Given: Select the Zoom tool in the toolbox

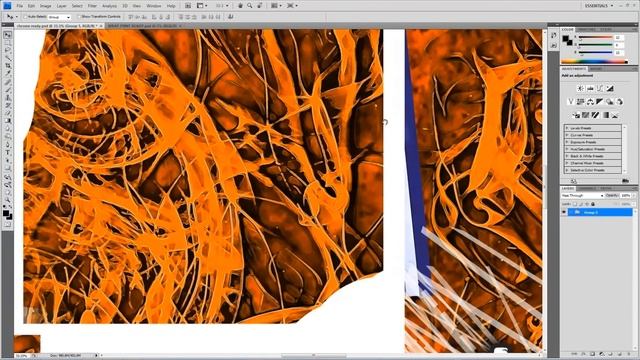Looking at the screenshot, I should pyautogui.click(x=7, y=200).
